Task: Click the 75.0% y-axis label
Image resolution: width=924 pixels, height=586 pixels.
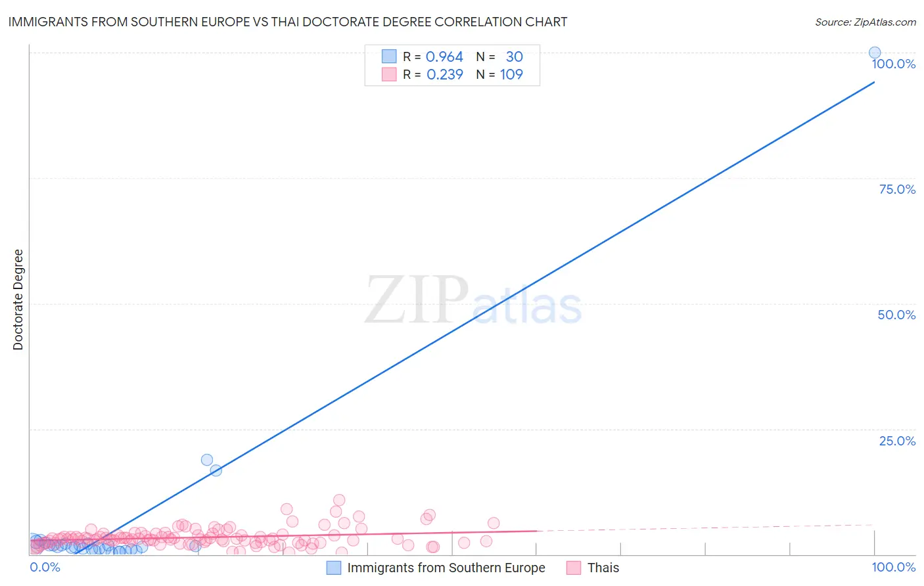Action: (897, 189)
